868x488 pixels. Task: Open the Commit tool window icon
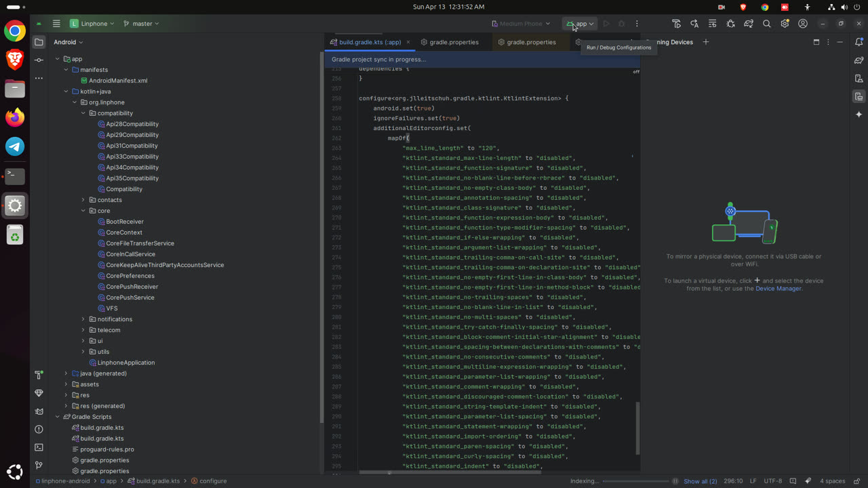[39, 60]
